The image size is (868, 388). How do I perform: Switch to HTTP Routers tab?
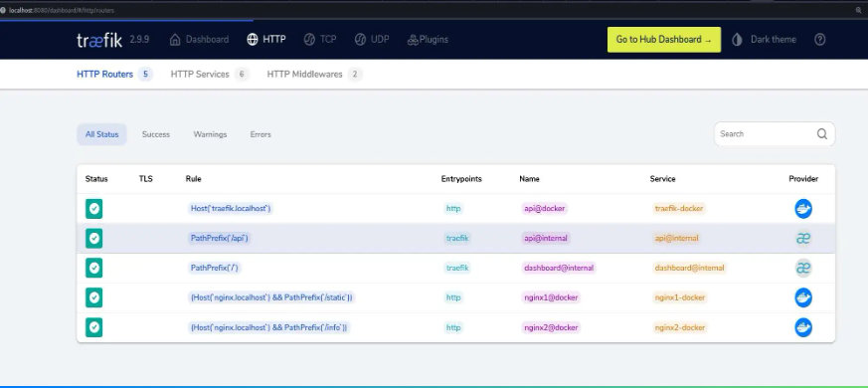pos(114,74)
